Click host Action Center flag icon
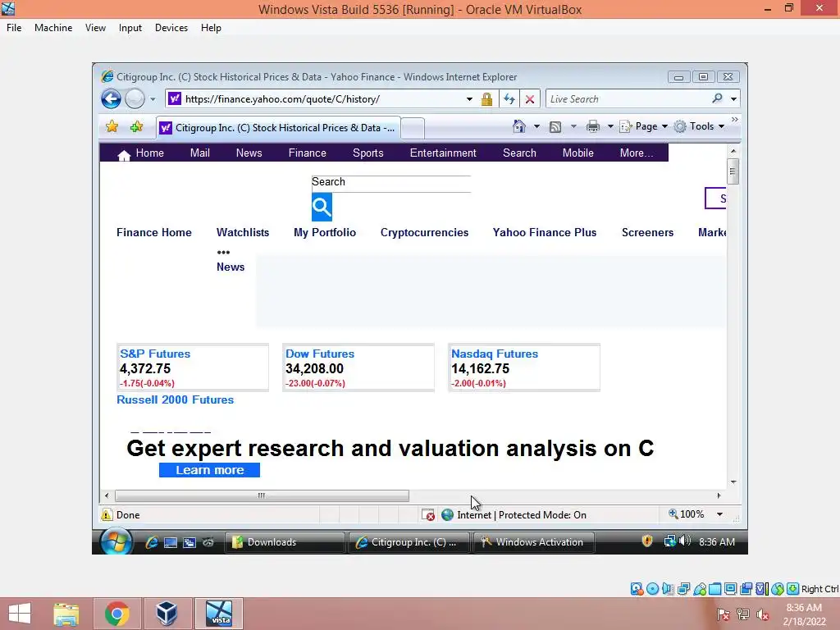 point(723,614)
